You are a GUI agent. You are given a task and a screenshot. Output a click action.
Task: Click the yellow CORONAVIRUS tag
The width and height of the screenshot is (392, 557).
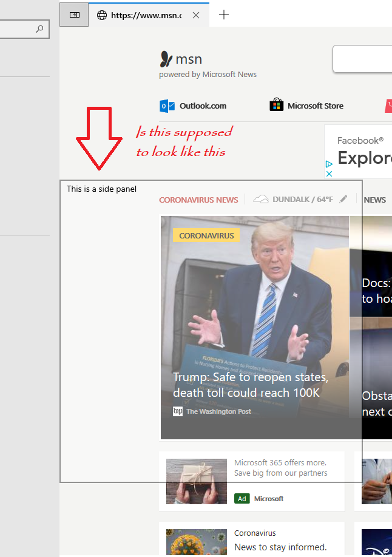[206, 235]
